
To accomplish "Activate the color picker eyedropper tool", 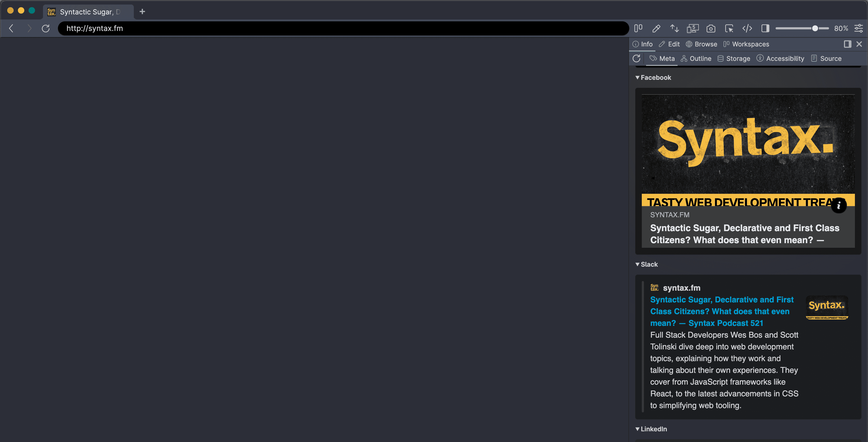I will pyautogui.click(x=656, y=28).
